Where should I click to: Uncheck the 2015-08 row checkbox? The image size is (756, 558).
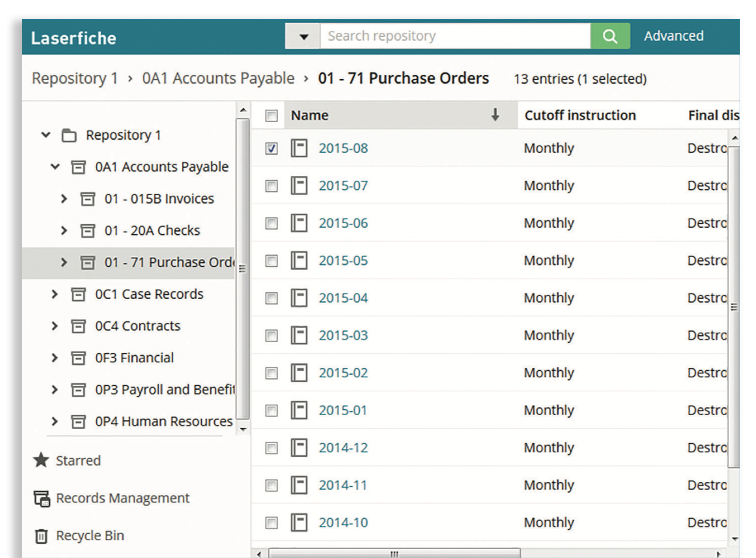point(271,148)
